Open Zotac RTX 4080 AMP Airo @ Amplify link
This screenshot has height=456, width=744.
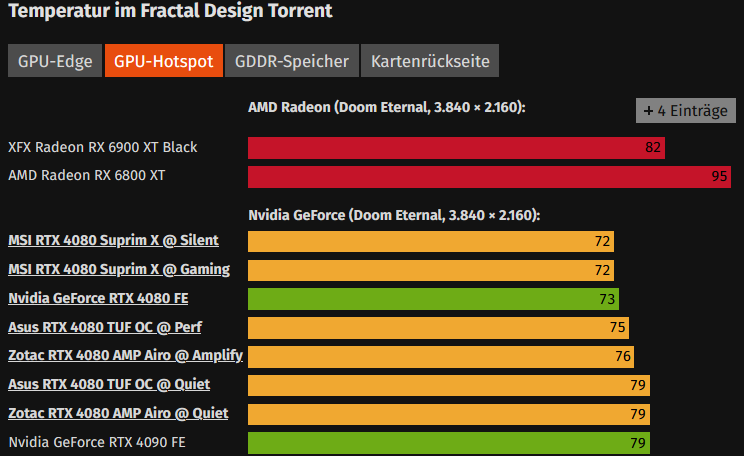click(125, 356)
